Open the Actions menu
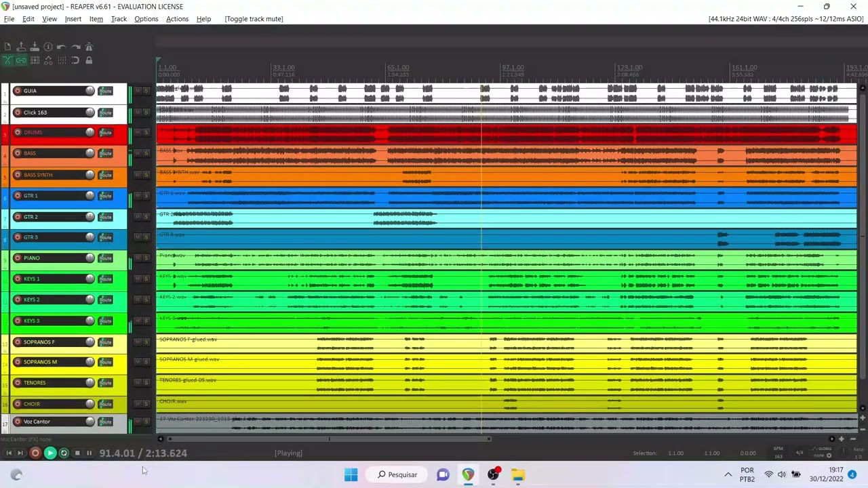The image size is (868, 488). click(x=177, y=19)
